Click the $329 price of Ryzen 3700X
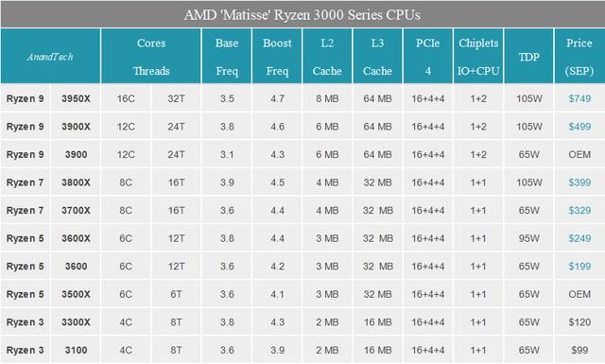Screen dimensions: 605x364 point(579,211)
